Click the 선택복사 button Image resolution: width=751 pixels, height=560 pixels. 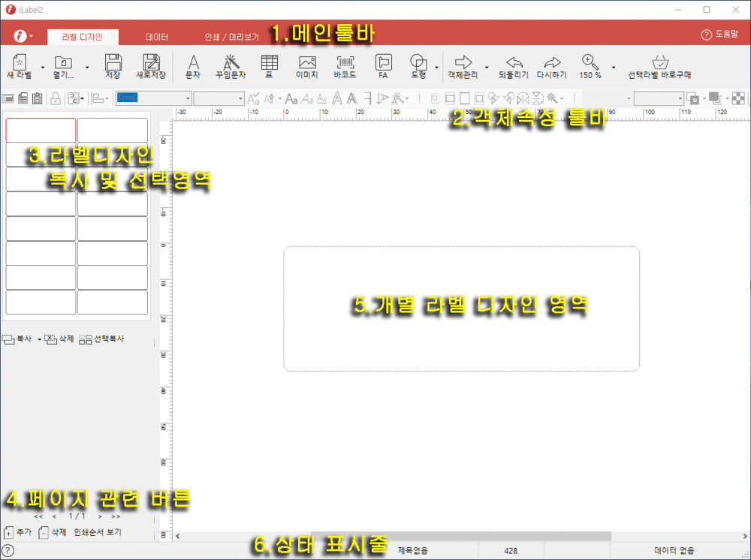(101, 339)
